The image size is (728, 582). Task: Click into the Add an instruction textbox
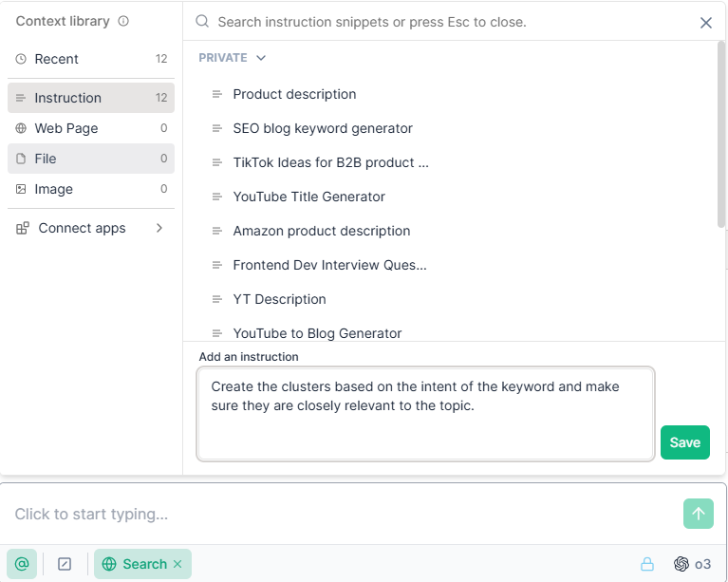(x=425, y=414)
